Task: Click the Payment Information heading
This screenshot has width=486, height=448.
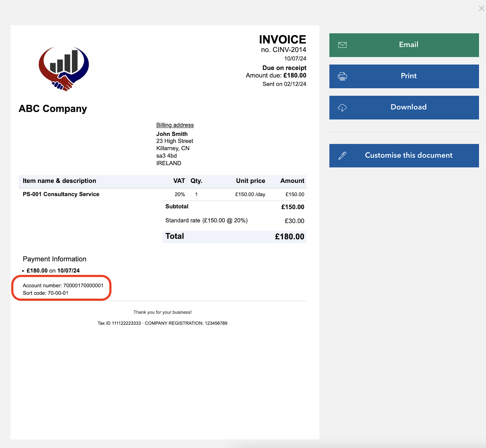Action: 55,259
